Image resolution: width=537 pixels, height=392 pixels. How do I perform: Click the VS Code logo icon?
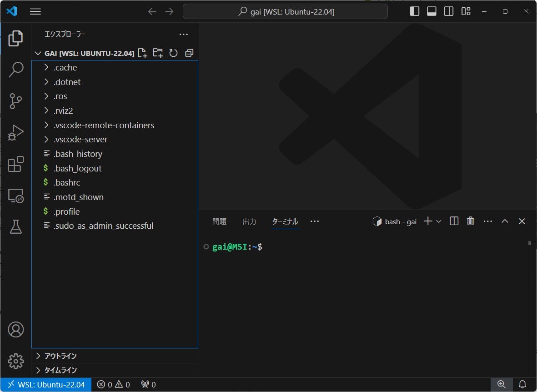pos(12,11)
